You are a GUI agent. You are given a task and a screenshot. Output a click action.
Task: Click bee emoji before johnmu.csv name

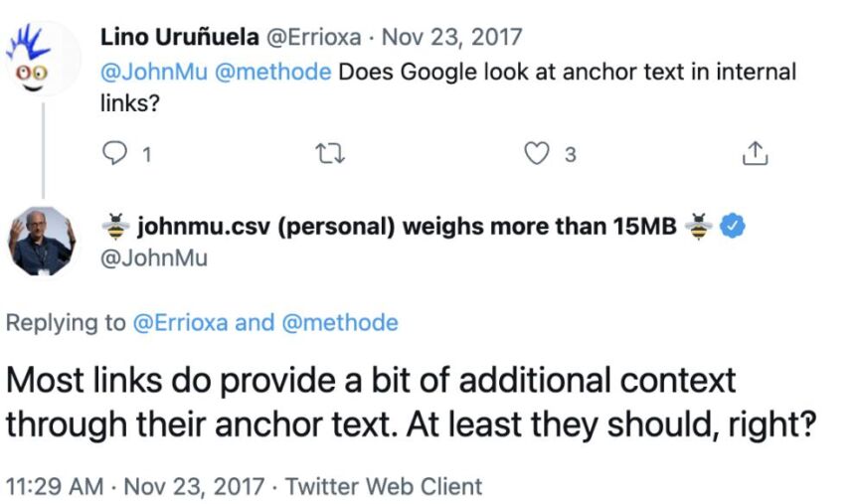tap(115, 226)
